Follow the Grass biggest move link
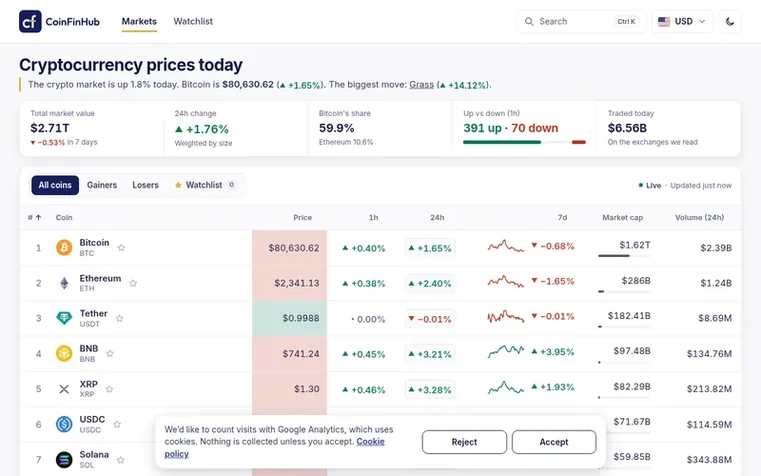This screenshot has height=476, width=761. pos(421,84)
